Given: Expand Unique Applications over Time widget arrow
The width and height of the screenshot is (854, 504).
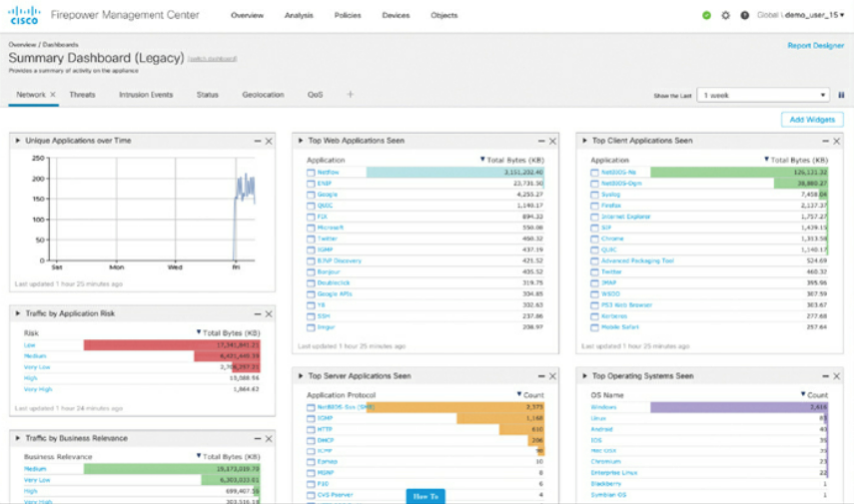Looking at the screenshot, I should coord(18,141).
